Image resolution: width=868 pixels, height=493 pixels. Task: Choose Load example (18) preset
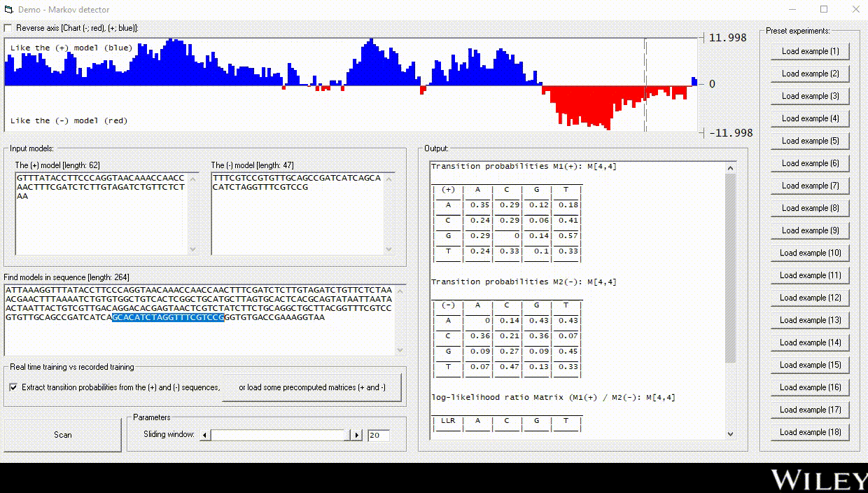[810, 432]
